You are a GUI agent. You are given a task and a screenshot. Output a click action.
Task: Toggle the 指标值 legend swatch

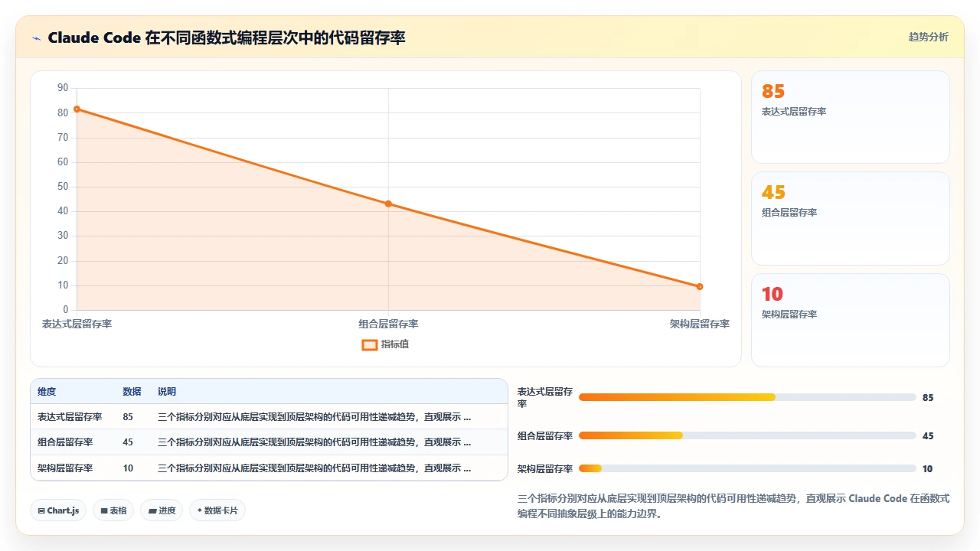click(x=369, y=344)
